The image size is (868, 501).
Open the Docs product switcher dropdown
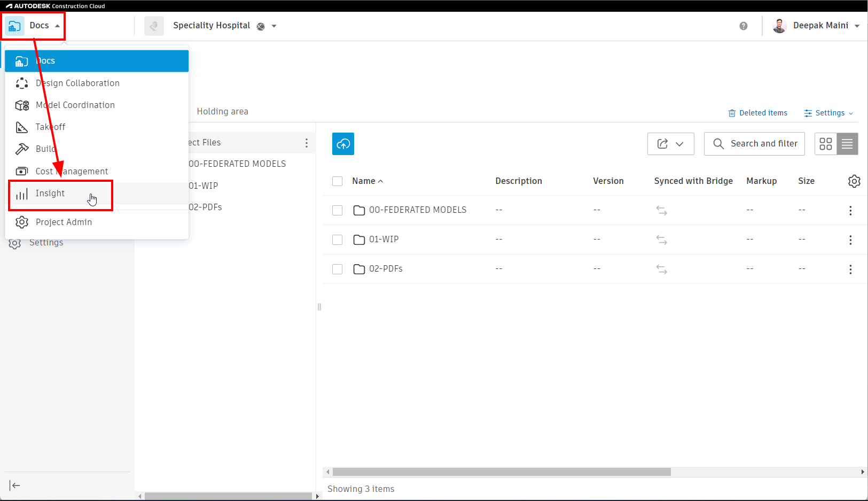click(34, 26)
